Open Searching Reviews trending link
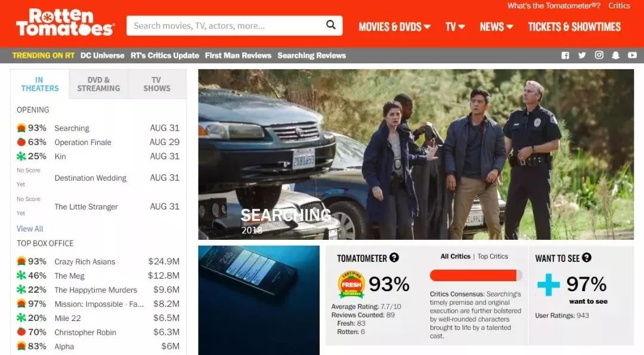The height and width of the screenshot is (355, 644). point(312,55)
